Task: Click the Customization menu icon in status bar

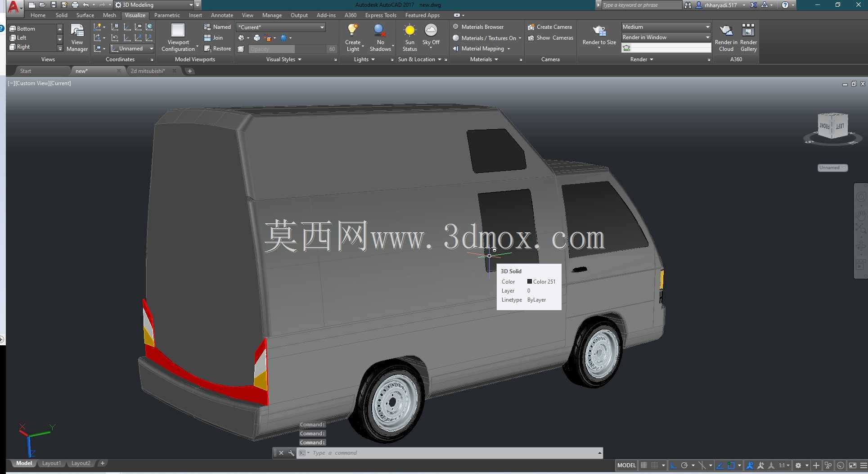Action: [x=864, y=465]
